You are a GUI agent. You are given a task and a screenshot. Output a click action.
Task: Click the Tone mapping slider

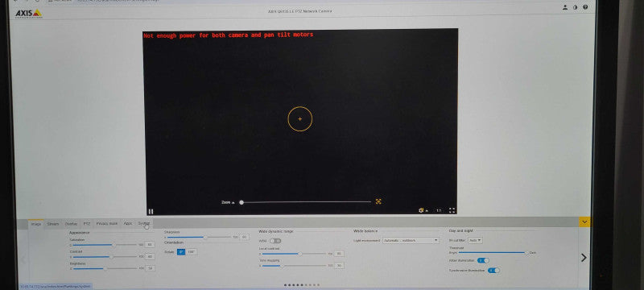(294, 266)
